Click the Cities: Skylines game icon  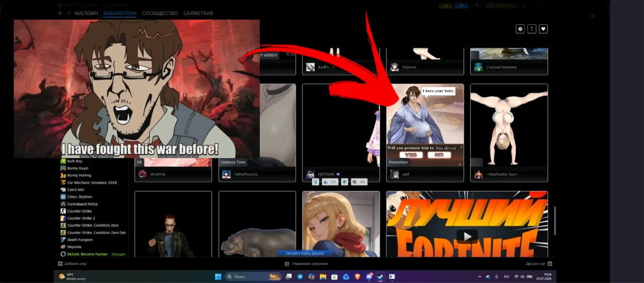pyautogui.click(x=63, y=197)
